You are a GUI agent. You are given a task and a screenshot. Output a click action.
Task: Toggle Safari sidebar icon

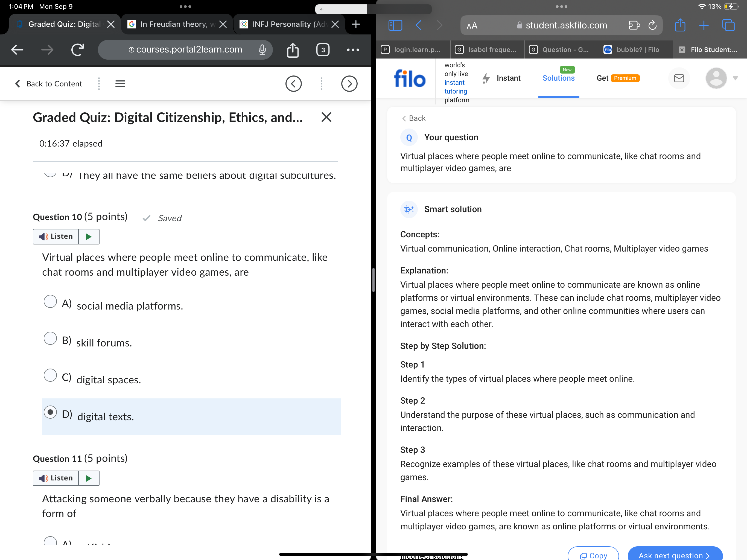tap(395, 25)
